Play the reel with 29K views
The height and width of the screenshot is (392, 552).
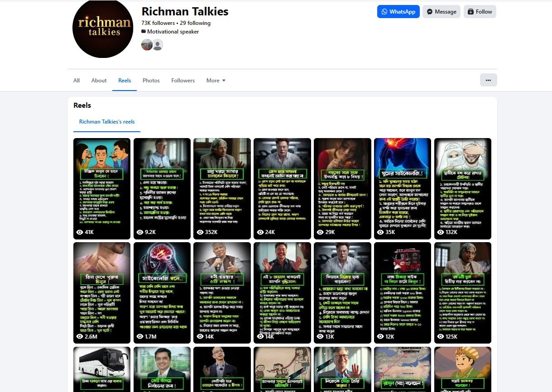coord(342,188)
